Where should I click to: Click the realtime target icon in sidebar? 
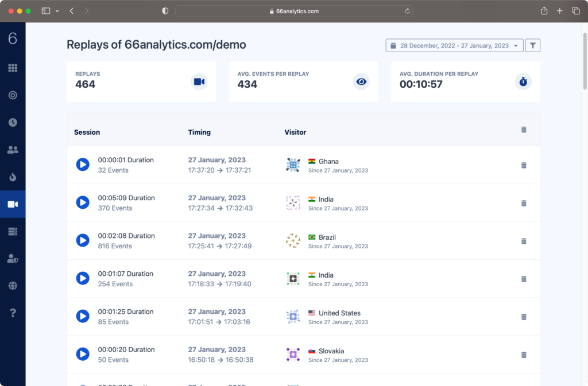[x=13, y=95]
